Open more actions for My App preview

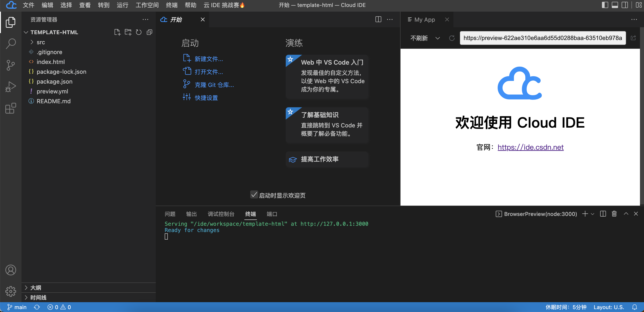[634, 19]
